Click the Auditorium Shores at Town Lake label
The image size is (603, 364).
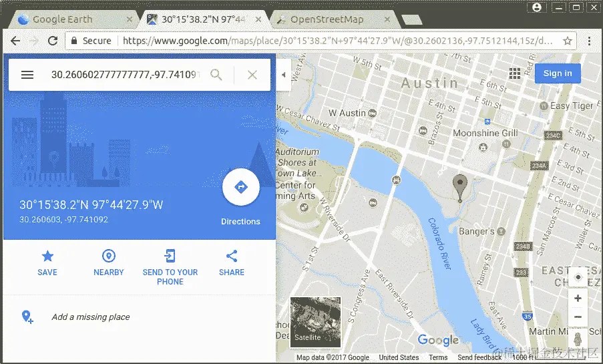(298, 162)
